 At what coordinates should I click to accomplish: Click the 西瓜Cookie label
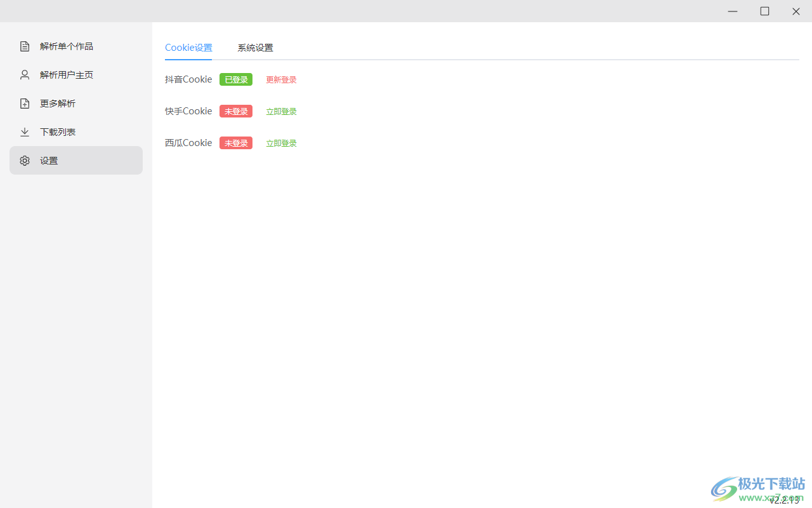pos(188,143)
